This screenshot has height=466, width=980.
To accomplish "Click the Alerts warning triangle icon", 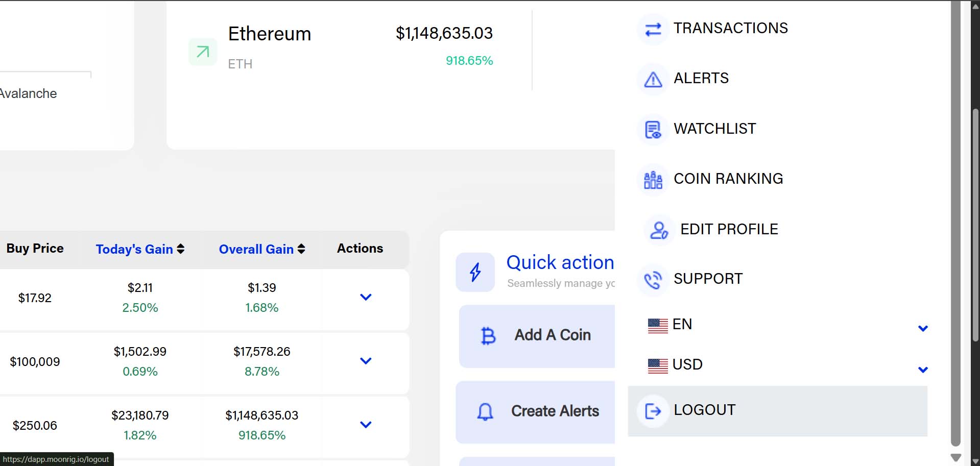I will point(653,80).
